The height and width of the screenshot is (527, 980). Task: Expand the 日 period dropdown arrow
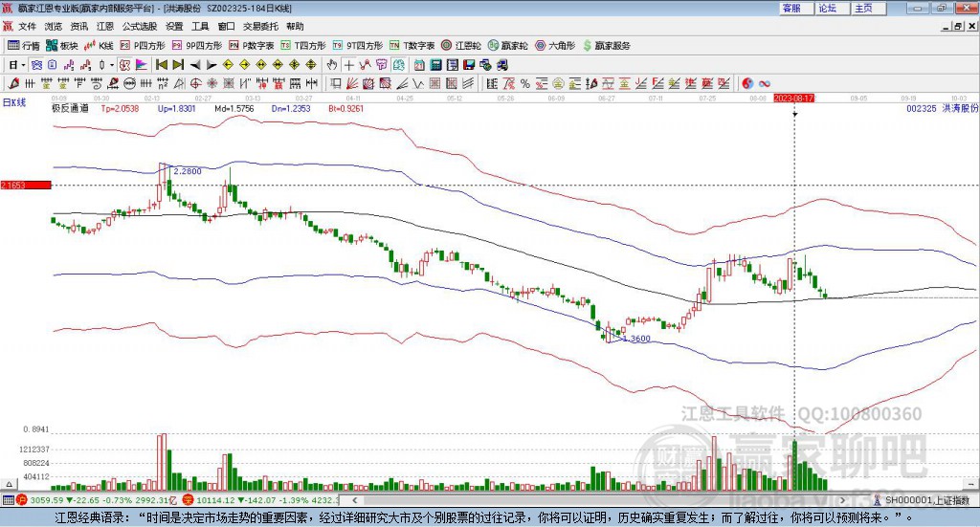click(23, 65)
